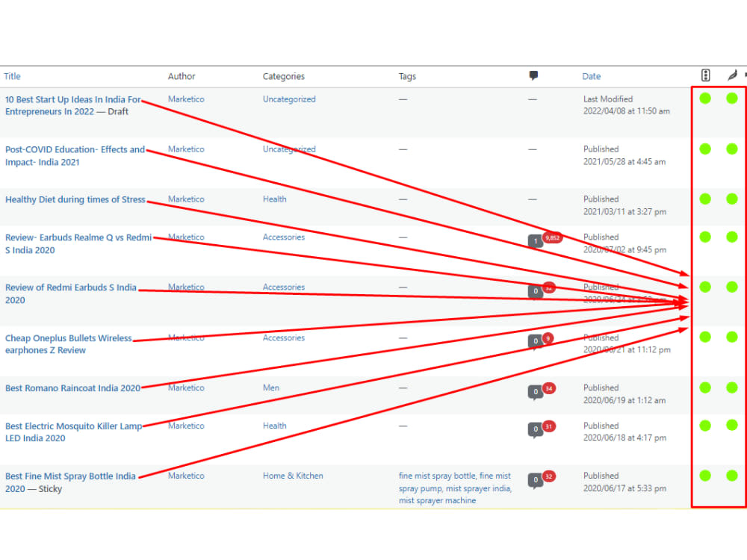Click SEO score dot for Healthy Diet post
Image resolution: width=747 pixels, height=560 pixels.
[x=705, y=199]
